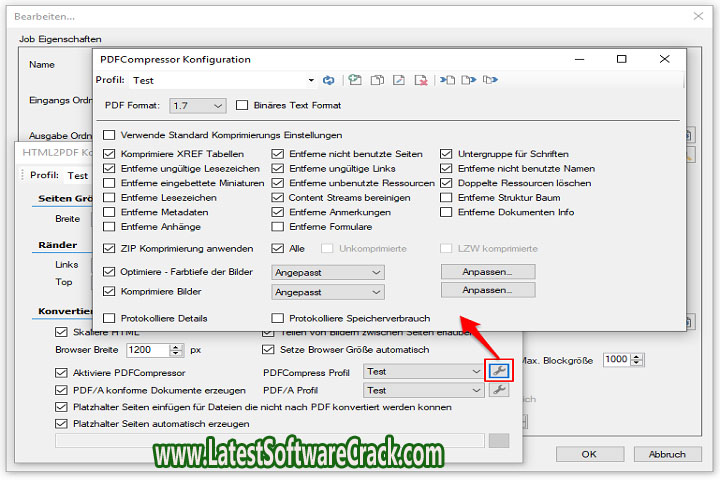Enable Binäres Text Format checkbox

click(x=243, y=105)
